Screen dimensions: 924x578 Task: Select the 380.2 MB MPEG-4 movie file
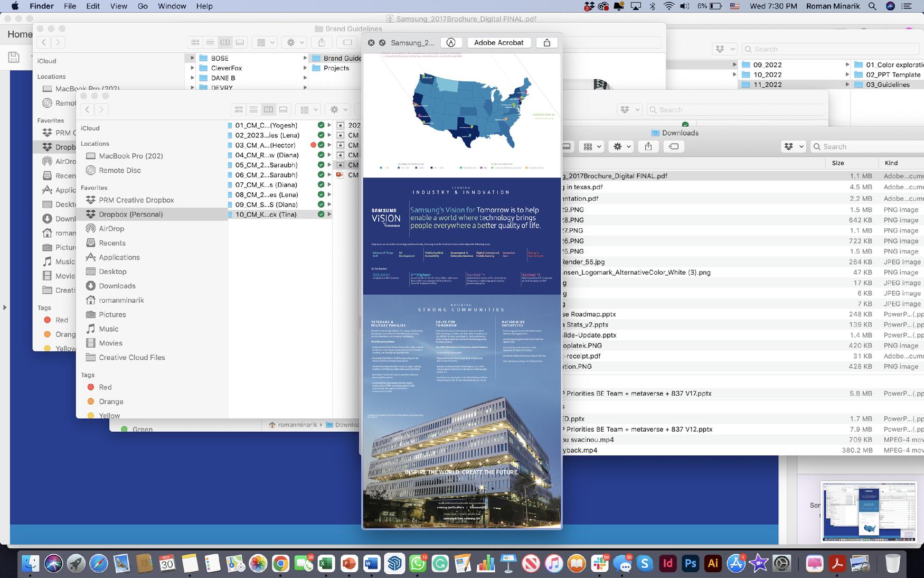(x=743, y=450)
